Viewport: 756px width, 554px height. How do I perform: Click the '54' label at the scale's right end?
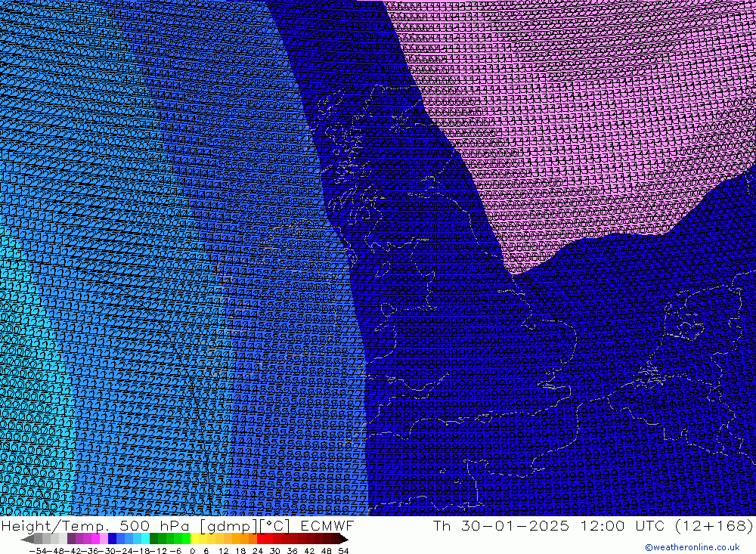[x=343, y=551]
